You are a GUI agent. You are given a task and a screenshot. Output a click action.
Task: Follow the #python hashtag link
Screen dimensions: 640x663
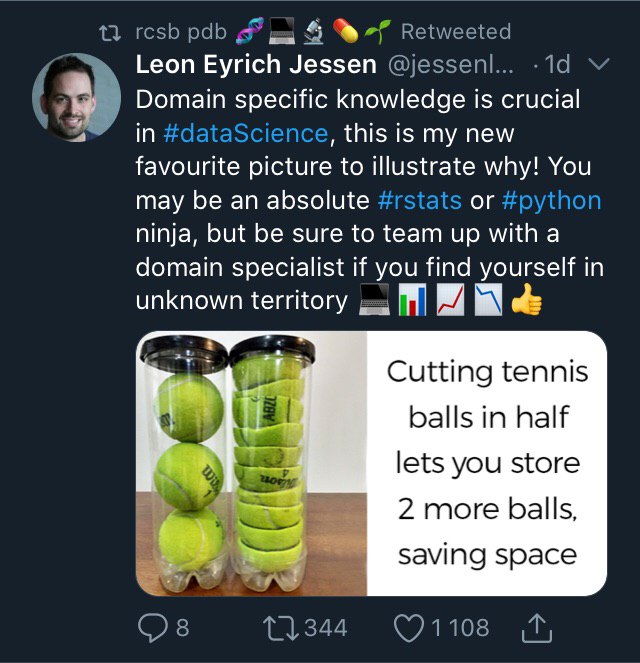coord(552,200)
